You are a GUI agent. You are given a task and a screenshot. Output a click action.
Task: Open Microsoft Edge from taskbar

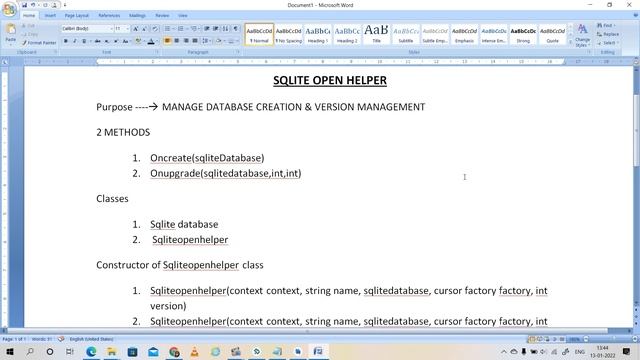click(91, 351)
